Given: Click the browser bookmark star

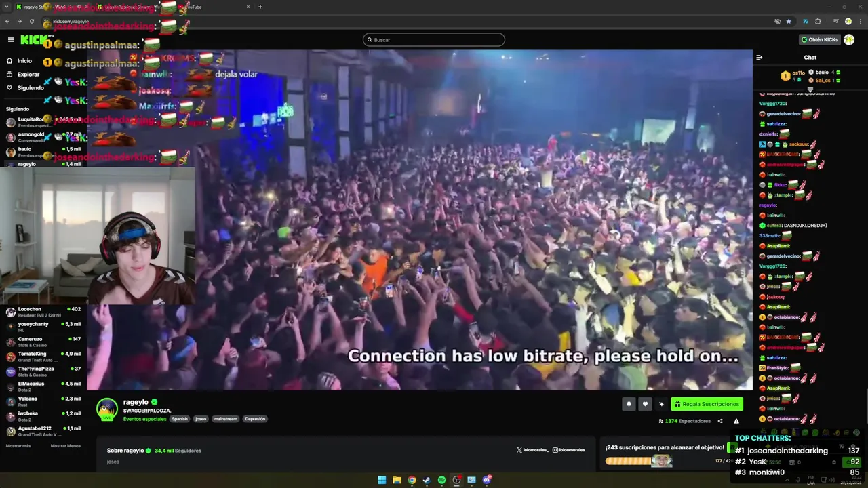Looking at the screenshot, I should (789, 21).
